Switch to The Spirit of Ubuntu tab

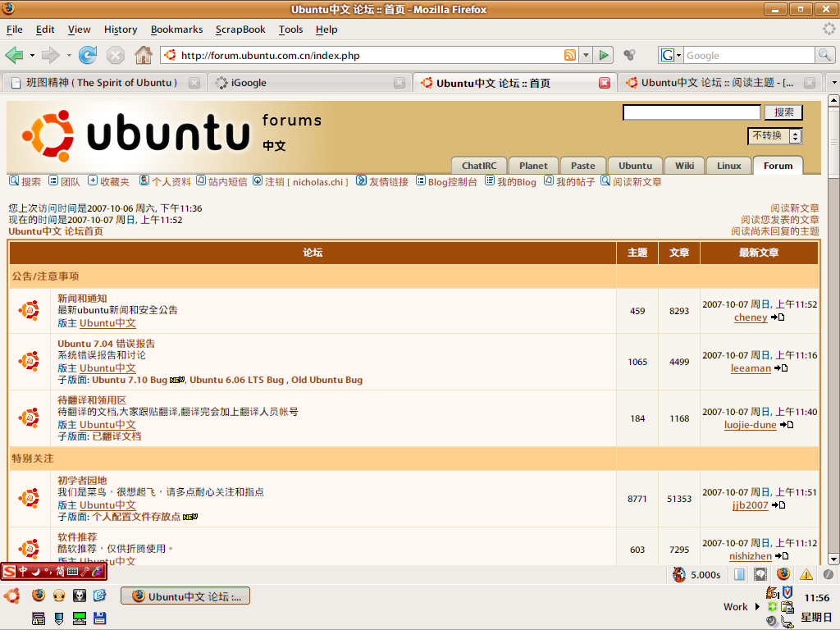[x=105, y=83]
